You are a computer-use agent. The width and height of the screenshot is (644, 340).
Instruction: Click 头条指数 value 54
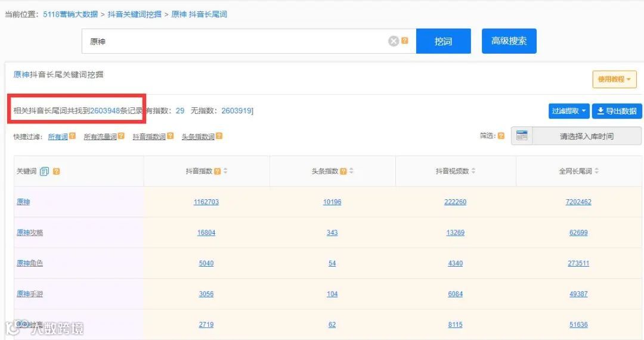332,263
